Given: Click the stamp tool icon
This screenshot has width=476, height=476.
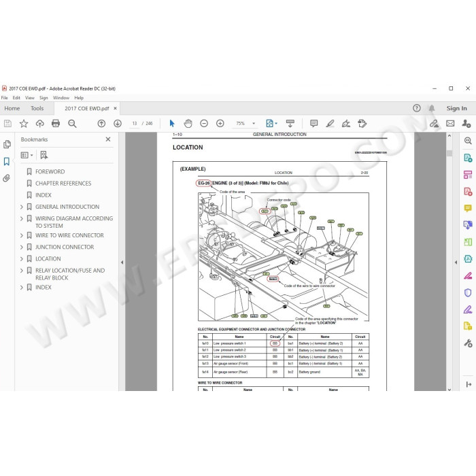Looking at the screenshot, I should coord(362,124).
